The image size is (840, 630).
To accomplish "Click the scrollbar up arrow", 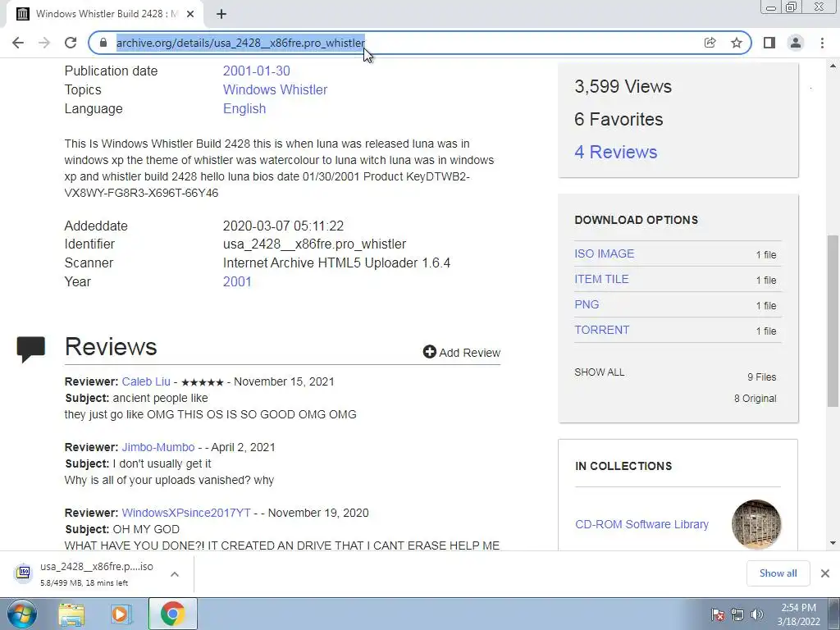I will pos(833,66).
